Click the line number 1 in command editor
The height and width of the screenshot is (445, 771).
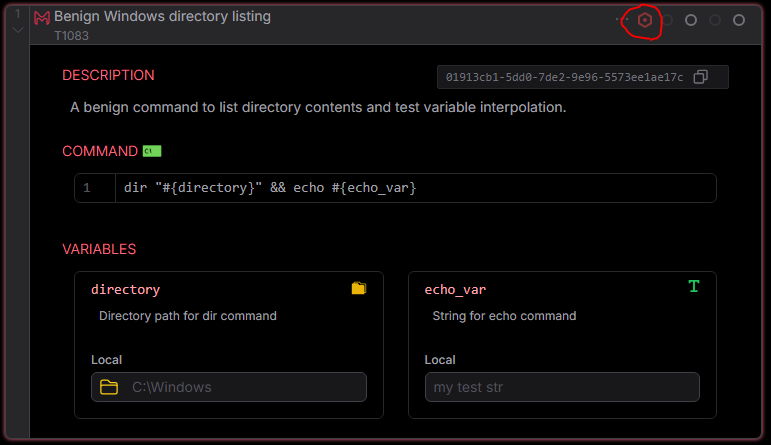click(x=87, y=188)
